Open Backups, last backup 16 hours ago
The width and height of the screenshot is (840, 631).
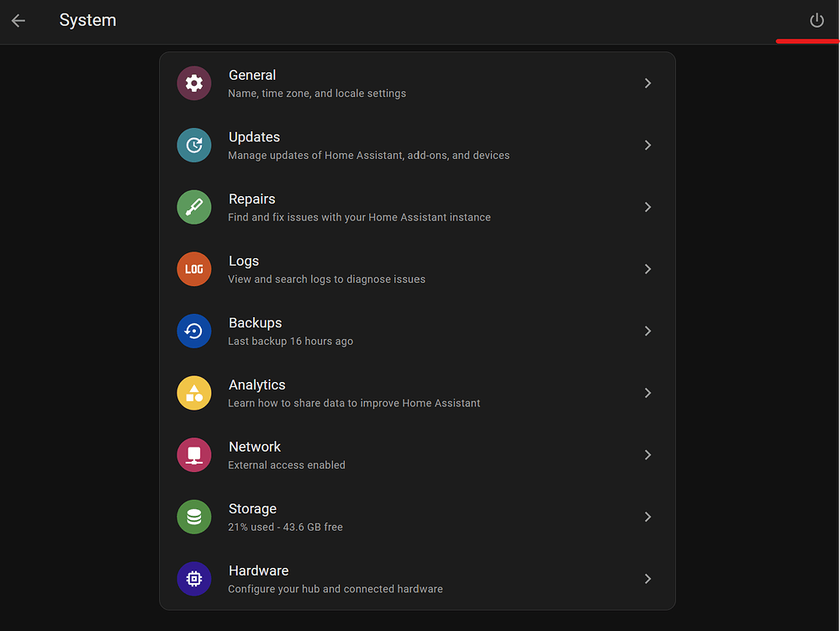coord(290,331)
